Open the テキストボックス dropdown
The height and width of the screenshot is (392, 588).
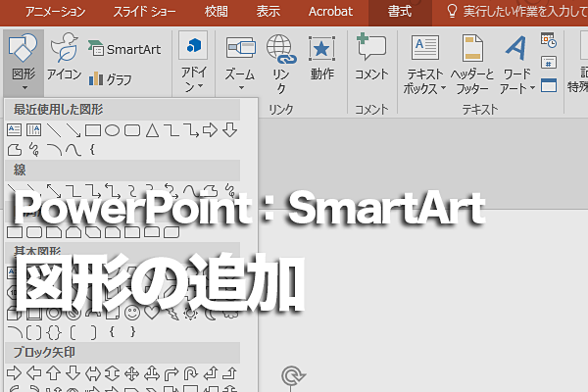[424, 65]
